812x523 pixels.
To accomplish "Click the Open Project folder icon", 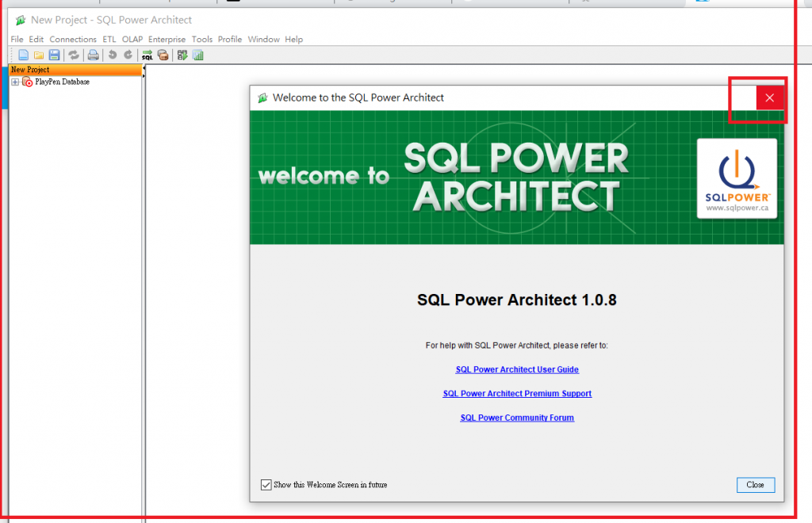I will click(39, 55).
